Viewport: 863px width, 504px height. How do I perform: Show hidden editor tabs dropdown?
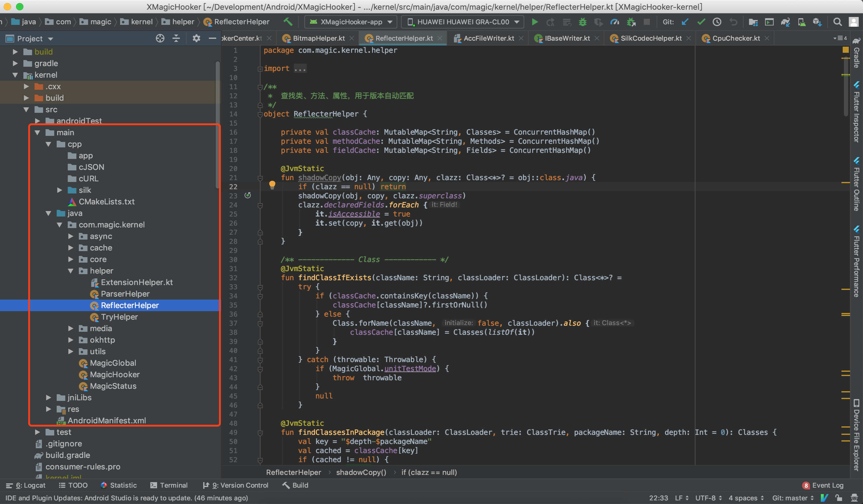[x=840, y=38]
